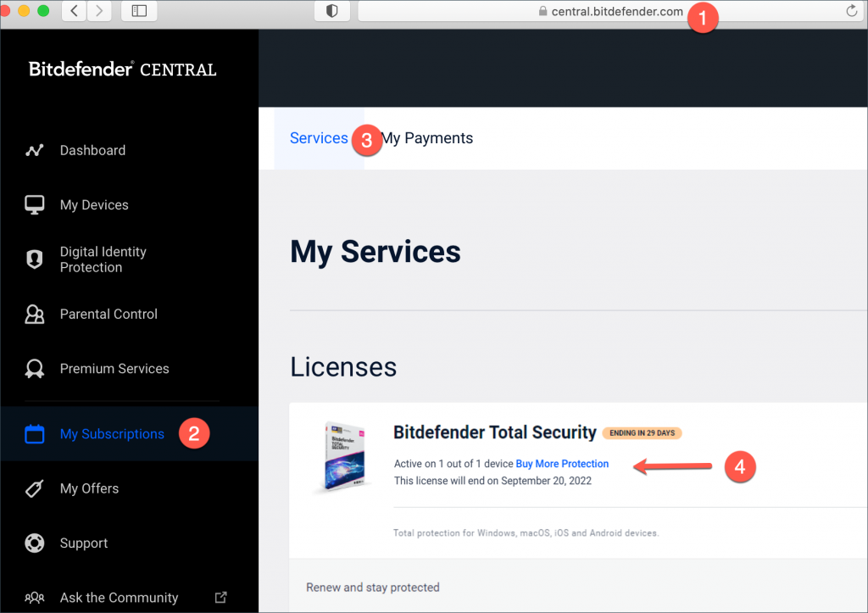Click the My Subscriptions calendar icon
868x613 pixels.
coord(34,433)
